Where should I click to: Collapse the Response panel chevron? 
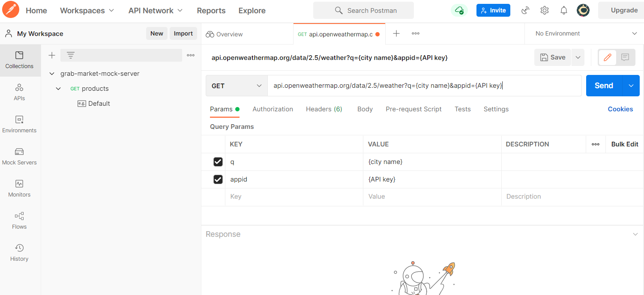(x=635, y=234)
